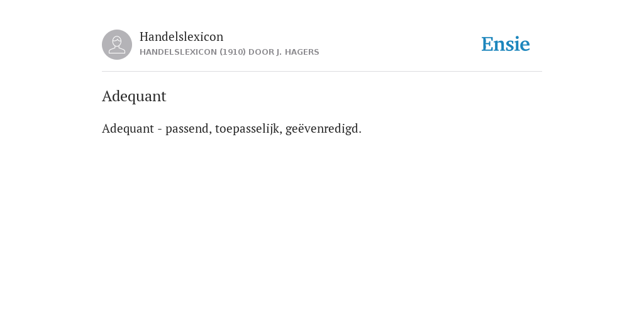
Task: Click HANDELSLEXICON in the uppercase subtitle
Action: (x=178, y=52)
